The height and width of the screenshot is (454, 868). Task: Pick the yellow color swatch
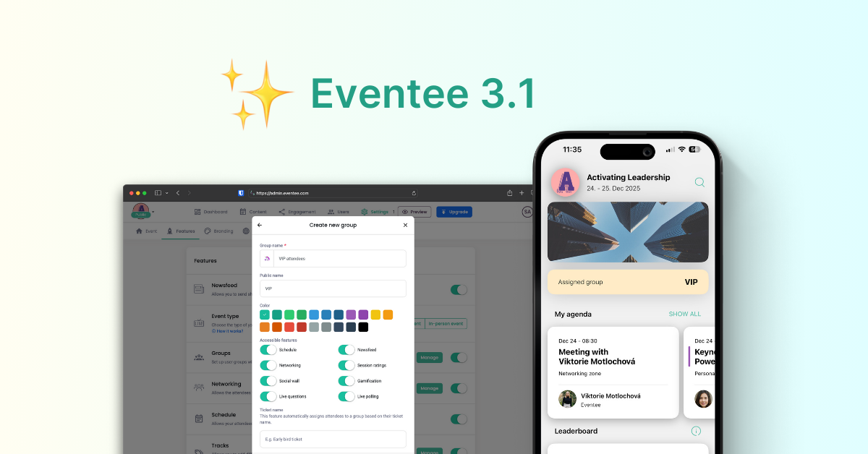point(375,314)
